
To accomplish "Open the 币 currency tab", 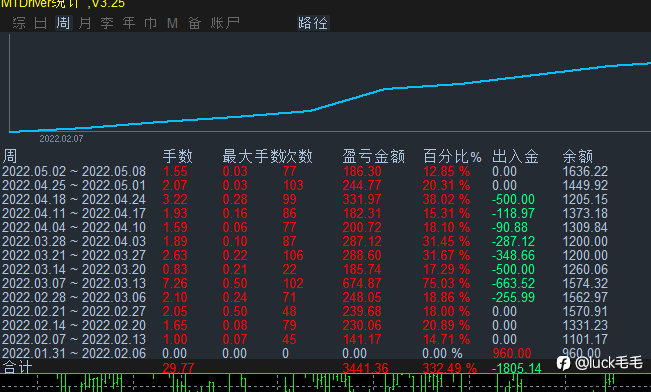I will 150,23.
